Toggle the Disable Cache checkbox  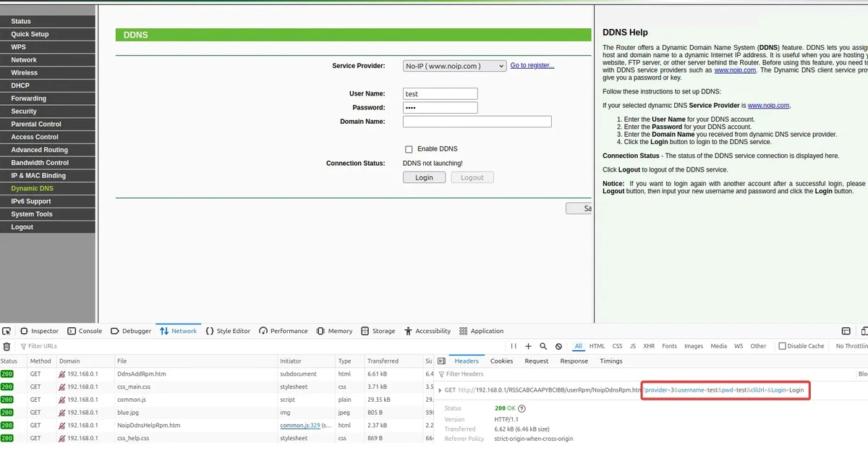782,346
